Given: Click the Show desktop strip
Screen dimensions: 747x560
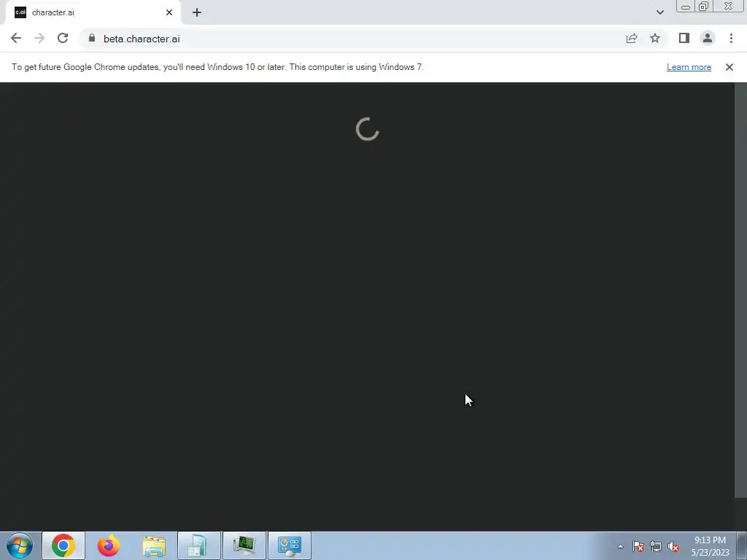Looking at the screenshot, I should pos(742,545).
